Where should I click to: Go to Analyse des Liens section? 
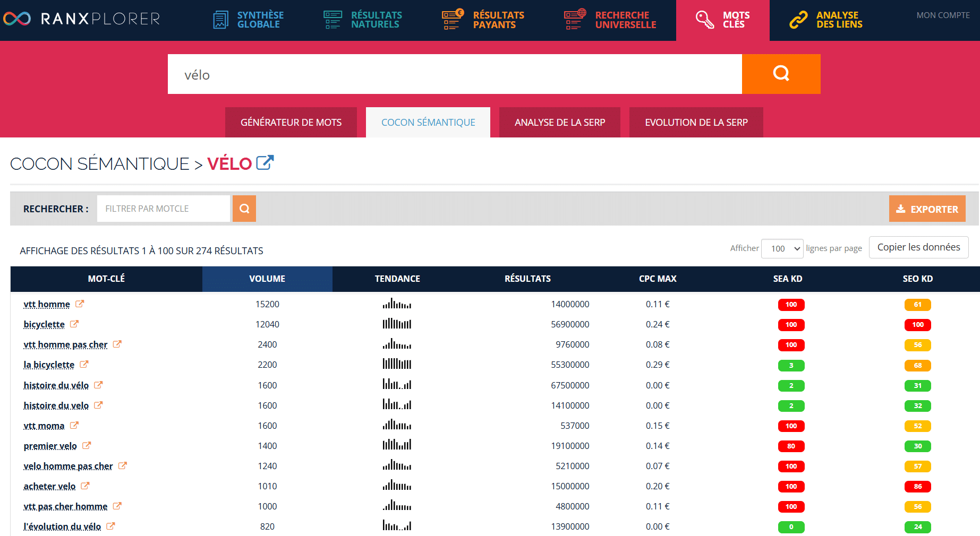coord(826,20)
